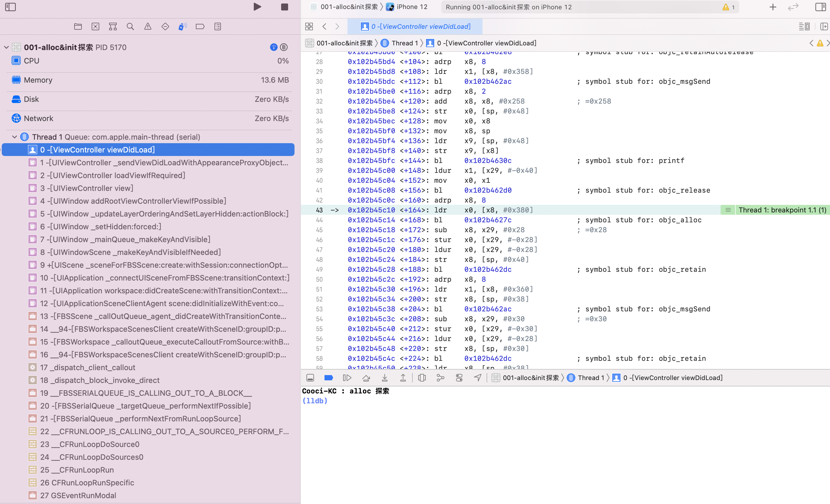Hide the debug area panel
This screenshot has height=504, width=830.
point(310,378)
